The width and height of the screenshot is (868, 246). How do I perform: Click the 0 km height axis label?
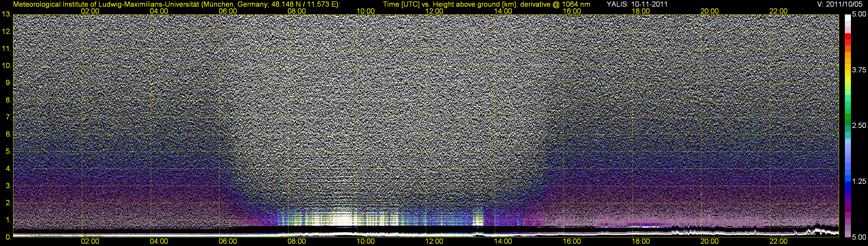point(8,237)
